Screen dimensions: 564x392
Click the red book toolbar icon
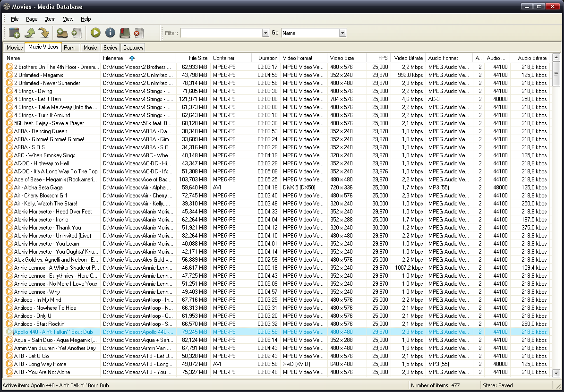click(124, 33)
